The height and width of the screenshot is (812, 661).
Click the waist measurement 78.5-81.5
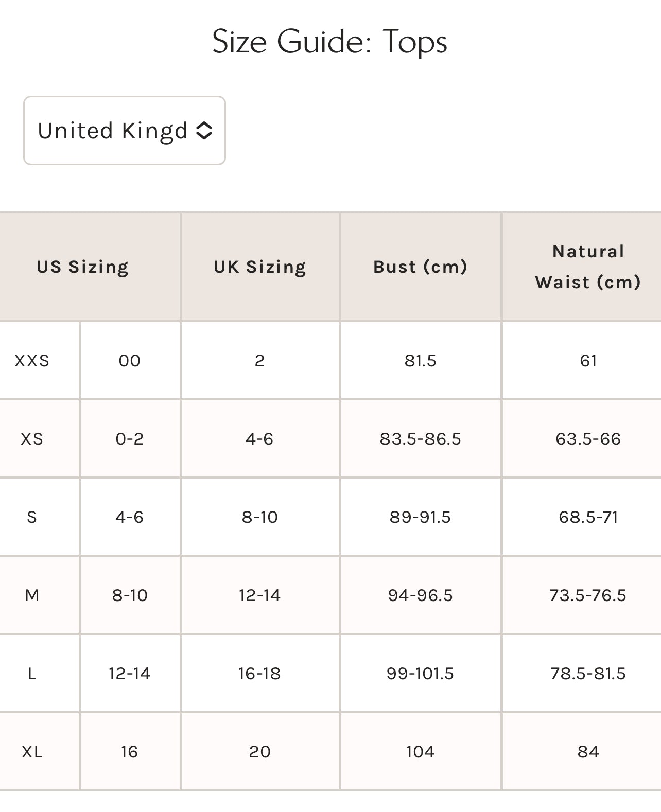point(588,674)
